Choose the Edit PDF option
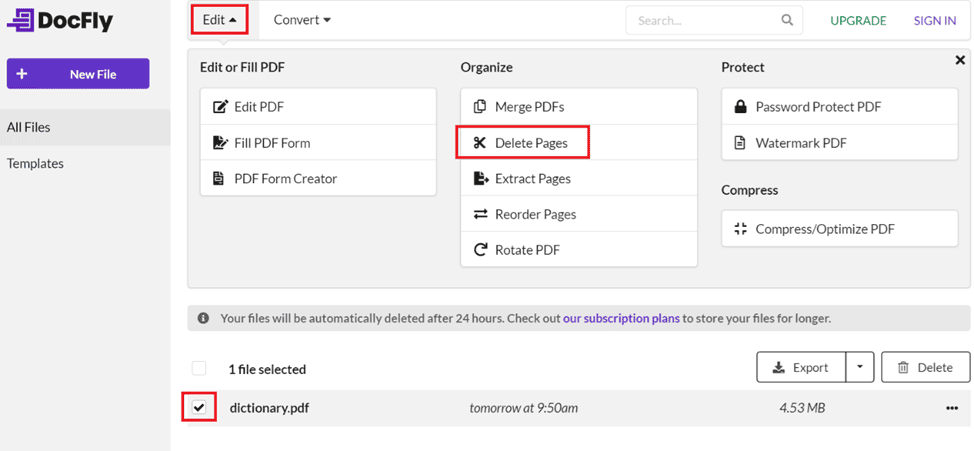The height and width of the screenshot is (451, 974). [318, 107]
